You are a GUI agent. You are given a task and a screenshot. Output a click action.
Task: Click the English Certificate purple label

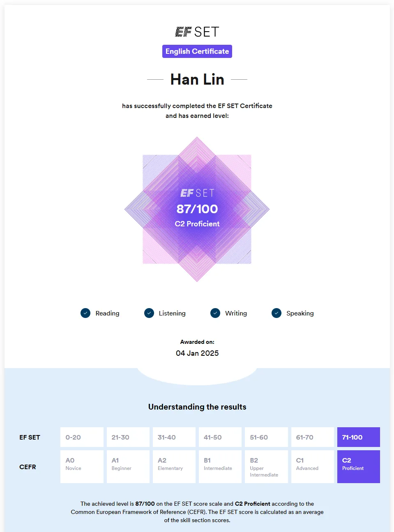[x=197, y=51]
